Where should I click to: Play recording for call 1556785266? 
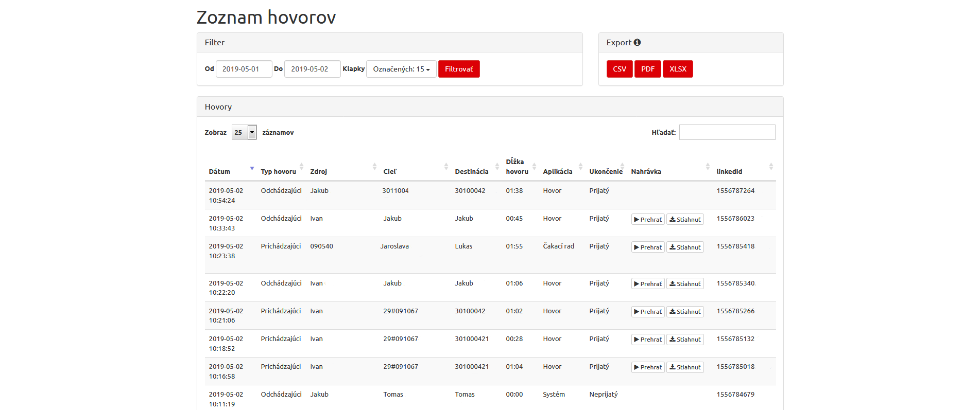[648, 312]
